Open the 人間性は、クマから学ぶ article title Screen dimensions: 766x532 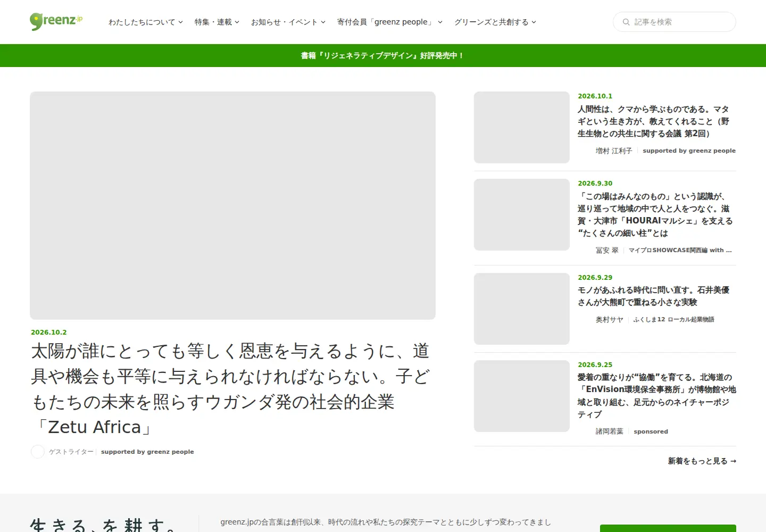click(x=654, y=121)
